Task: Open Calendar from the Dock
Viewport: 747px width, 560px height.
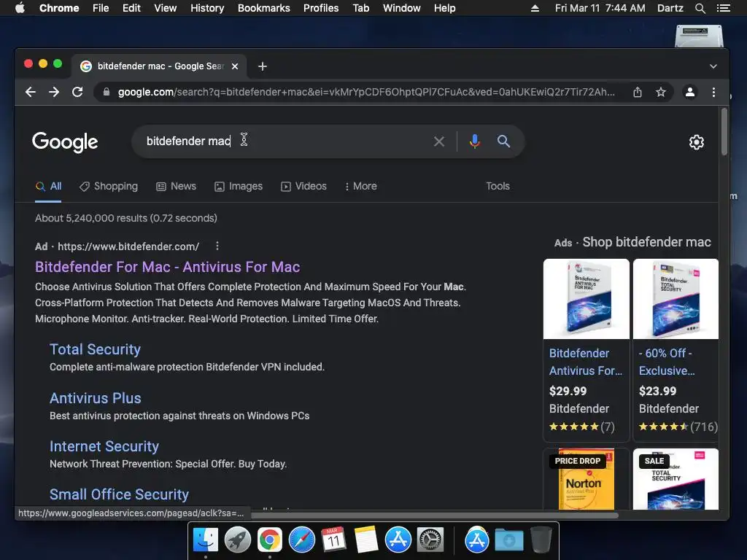Action: 334,540
